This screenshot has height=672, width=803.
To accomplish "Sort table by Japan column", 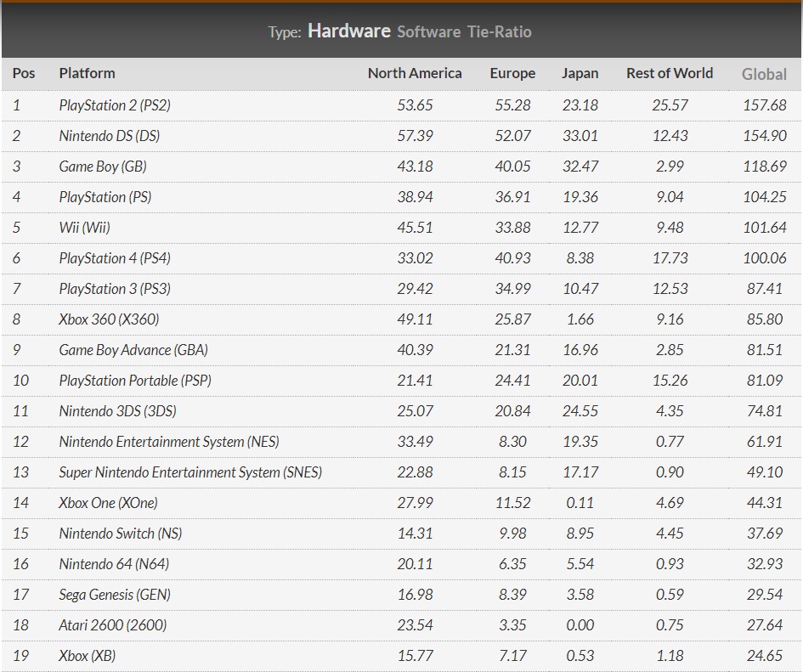I will coord(580,73).
